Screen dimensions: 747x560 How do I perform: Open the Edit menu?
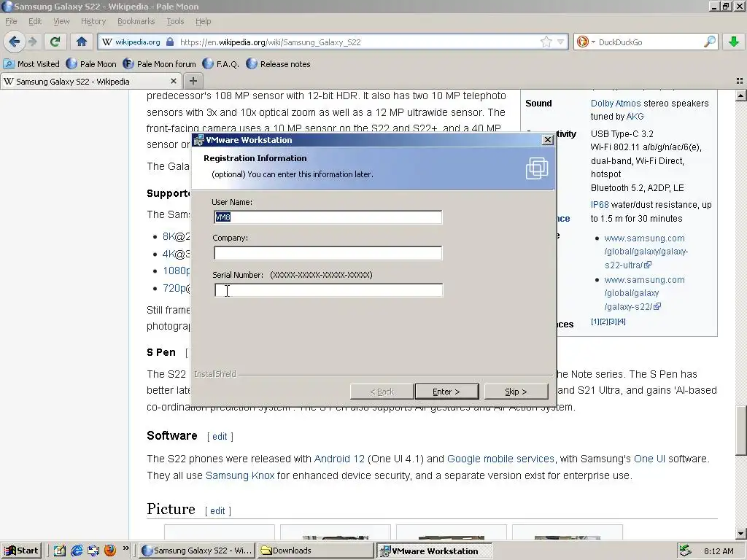coord(35,21)
